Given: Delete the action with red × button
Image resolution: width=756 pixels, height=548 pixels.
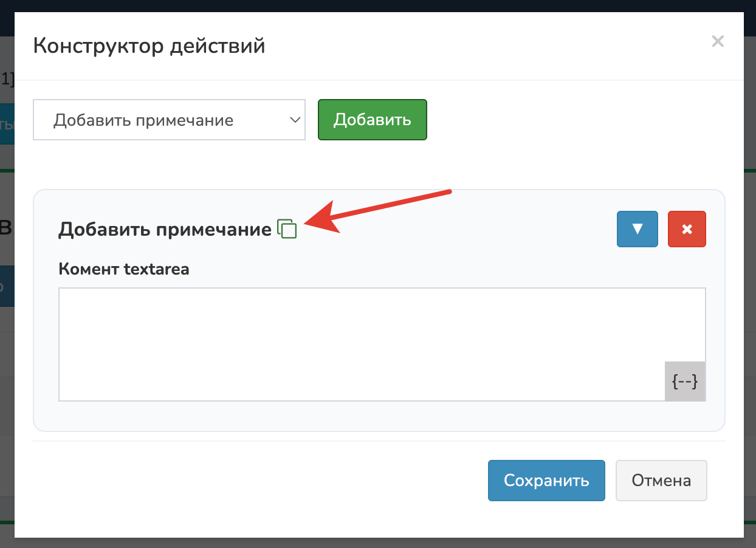Looking at the screenshot, I should [x=687, y=229].
